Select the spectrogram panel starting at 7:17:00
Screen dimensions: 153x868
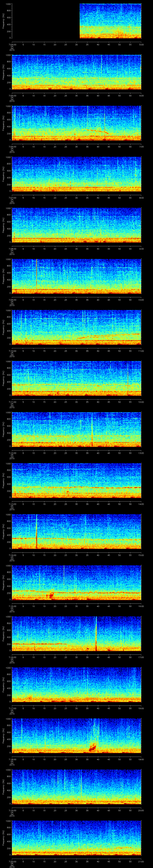tap(77, 685)
